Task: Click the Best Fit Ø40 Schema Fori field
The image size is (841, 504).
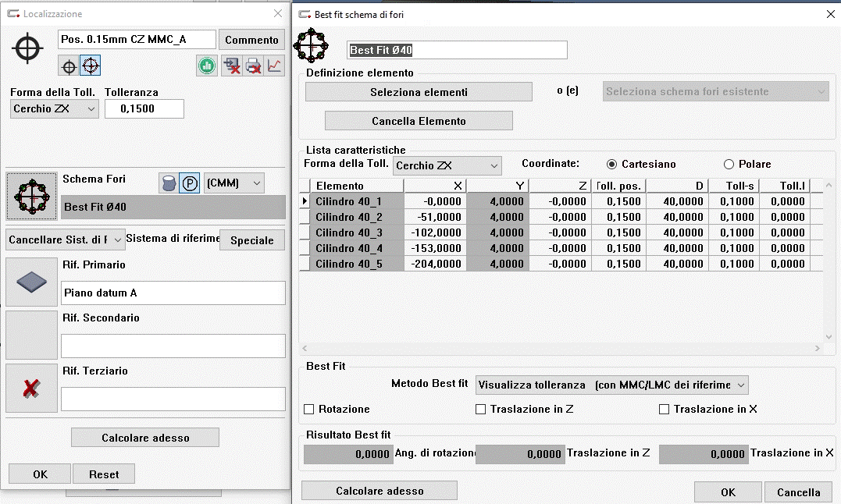Action: (173, 207)
